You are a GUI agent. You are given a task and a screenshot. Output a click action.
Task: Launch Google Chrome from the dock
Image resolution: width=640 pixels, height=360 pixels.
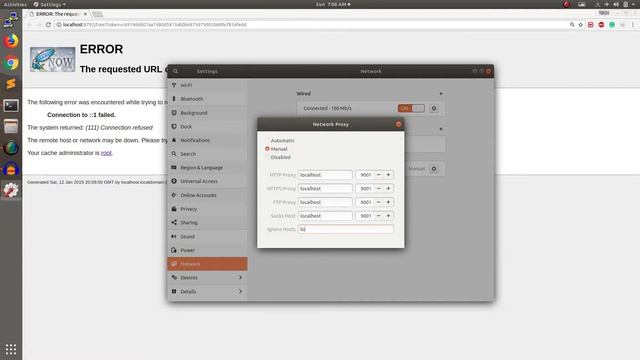[11, 63]
